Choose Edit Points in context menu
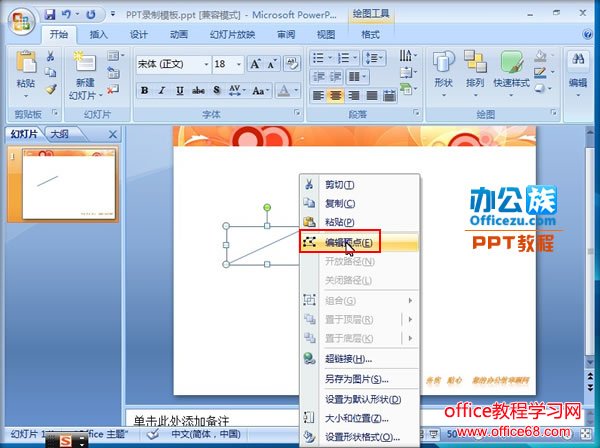The width and height of the screenshot is (600, 448). point(359,243)
